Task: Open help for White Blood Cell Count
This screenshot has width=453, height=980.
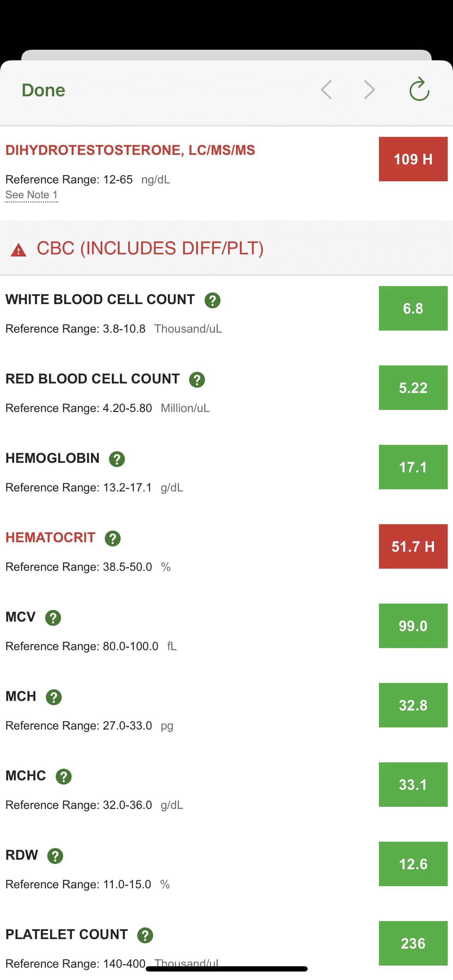Action: (213, 300)
